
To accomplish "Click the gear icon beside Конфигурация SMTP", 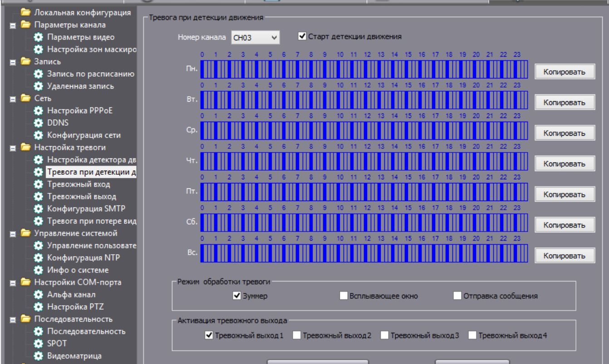I will tap(39, 209).
